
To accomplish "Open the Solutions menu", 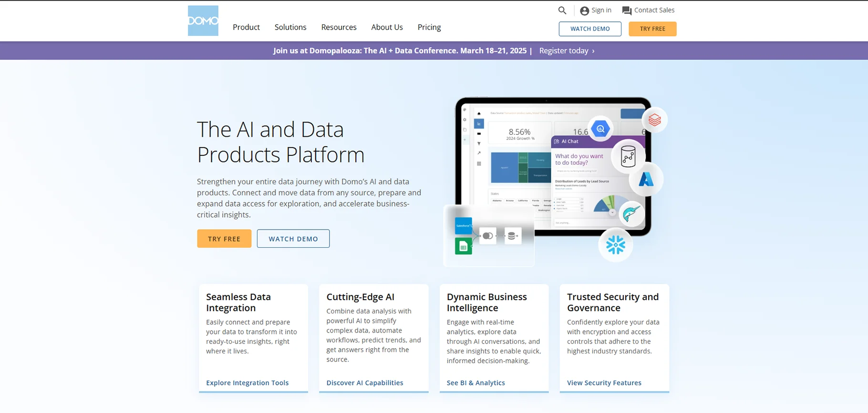I will coord(290,27).
